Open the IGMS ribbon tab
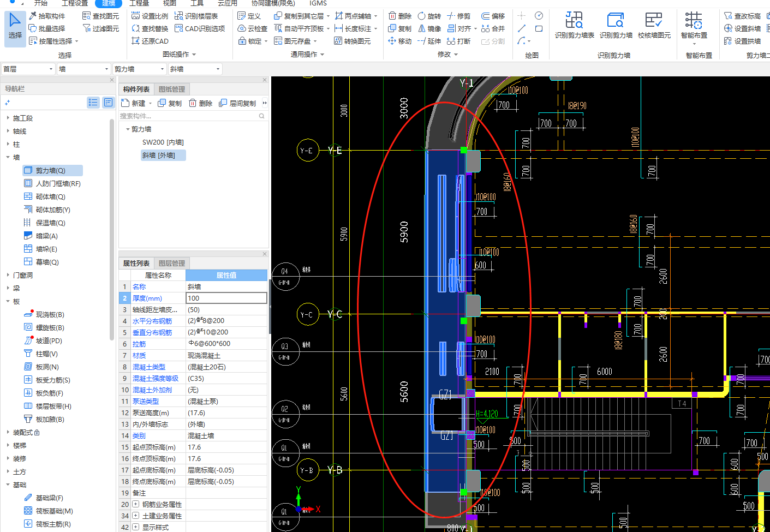770x532 pixels. coord(318,3)
